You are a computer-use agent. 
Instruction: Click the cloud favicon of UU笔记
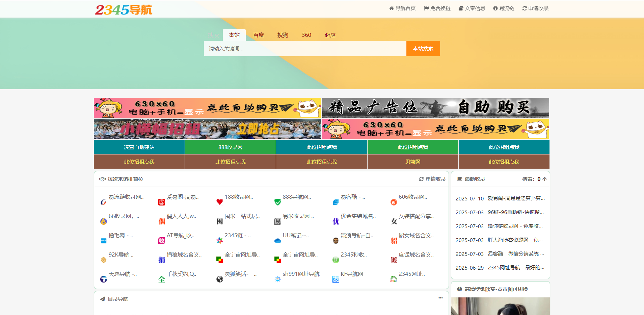pos(278,241)
